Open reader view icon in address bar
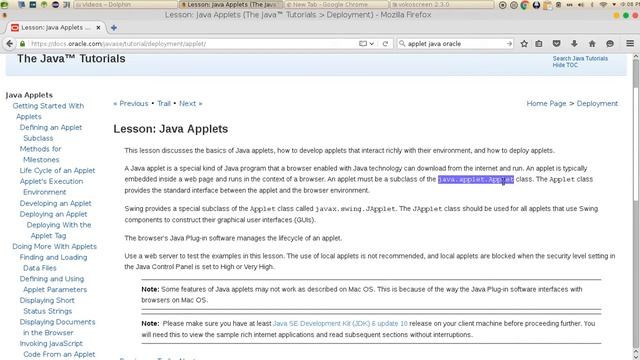 (x=362, y=44)
